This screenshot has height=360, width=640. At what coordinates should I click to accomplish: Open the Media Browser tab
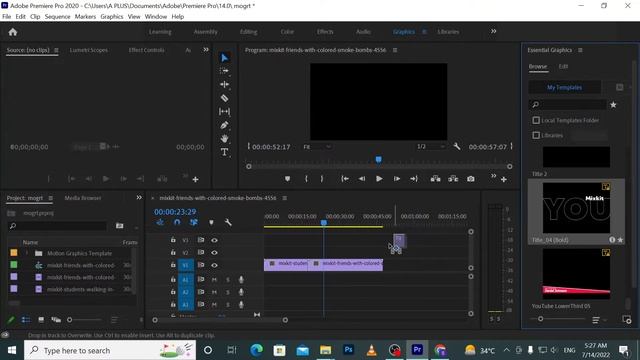pos(83,198)
